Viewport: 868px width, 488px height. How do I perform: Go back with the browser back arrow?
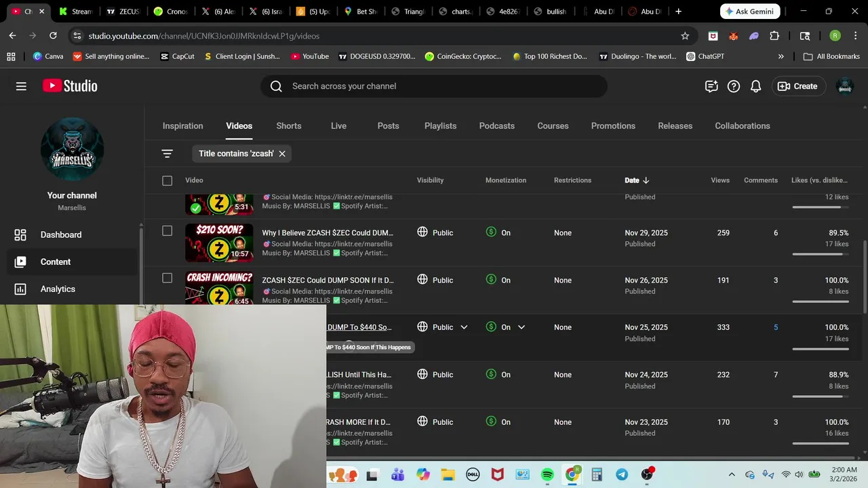(x=12, y=35)
